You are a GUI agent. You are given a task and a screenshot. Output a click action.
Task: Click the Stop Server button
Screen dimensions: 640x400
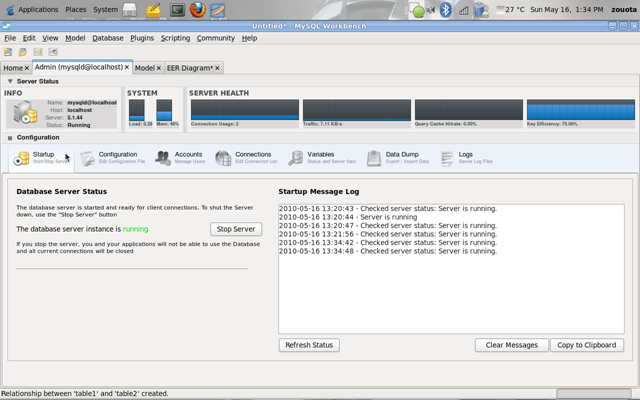[x=236, y=229]
